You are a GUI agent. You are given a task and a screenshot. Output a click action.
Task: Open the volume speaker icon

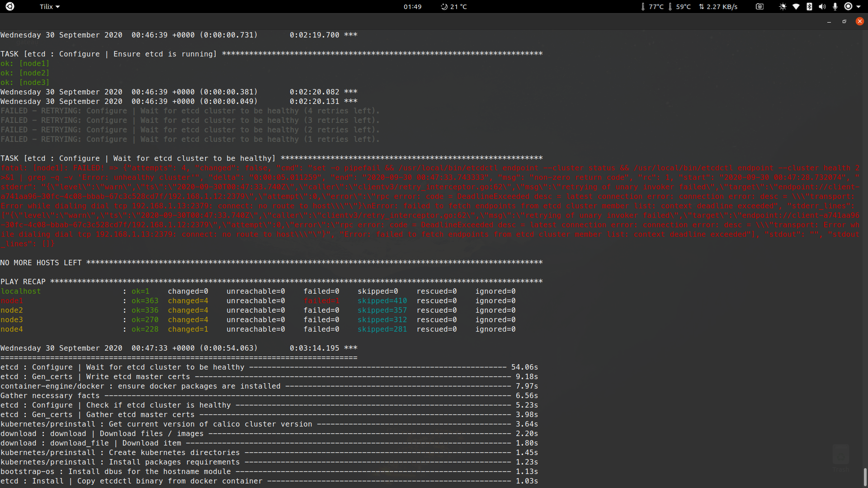click(822, 6)
